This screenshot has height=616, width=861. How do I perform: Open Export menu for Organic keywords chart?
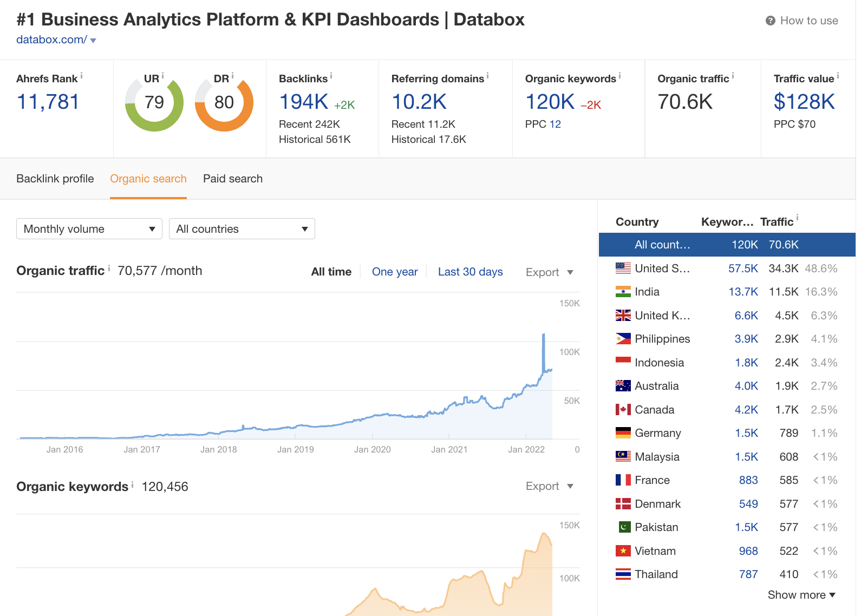click(x=549, y=486)
